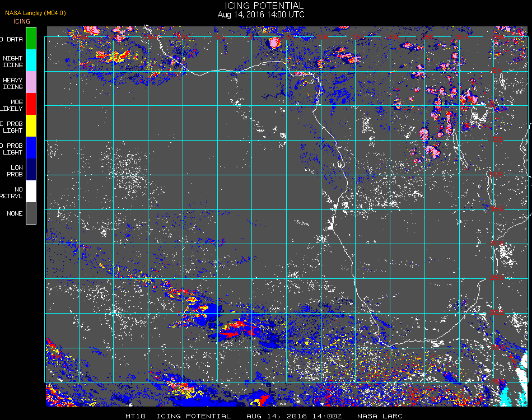Image resolution: width=532 pixels, height=420 pixels.
Task: Click the yellow Prob Light legend swatch
Action: click(x=31, y=126)
